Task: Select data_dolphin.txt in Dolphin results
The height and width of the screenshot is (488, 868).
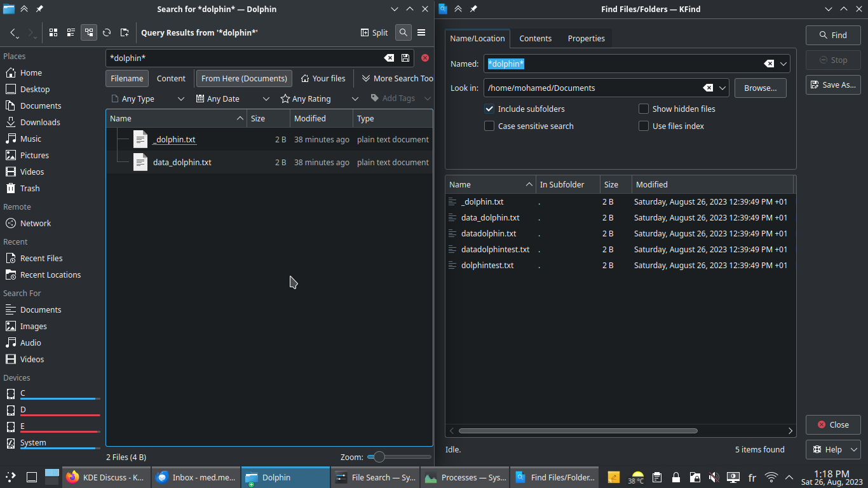Action: (182, 162)
